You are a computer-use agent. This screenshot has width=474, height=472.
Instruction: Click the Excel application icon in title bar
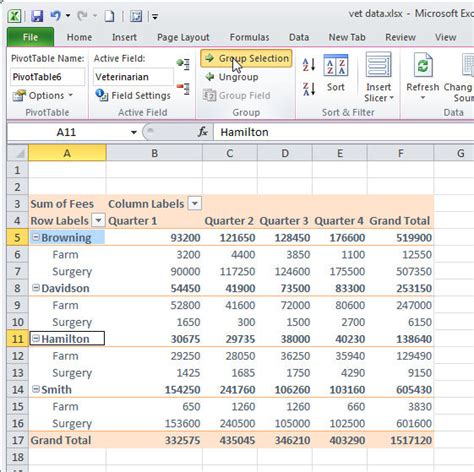14,16
